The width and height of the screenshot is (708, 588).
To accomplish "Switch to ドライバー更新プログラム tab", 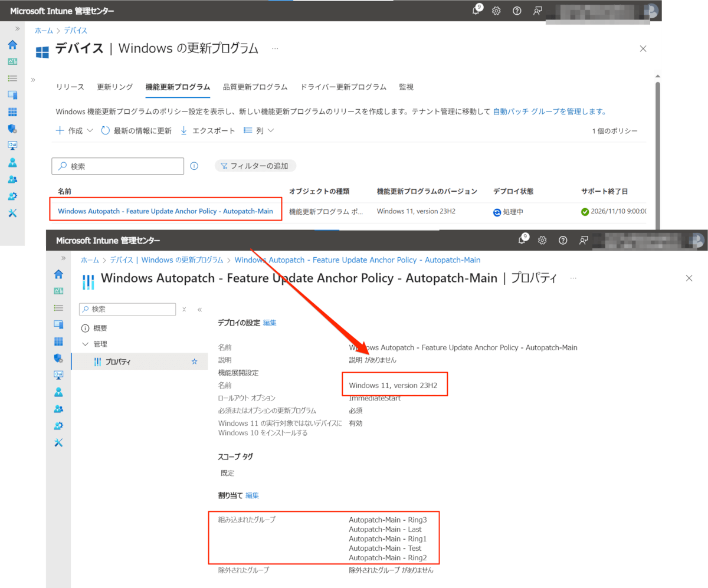I will [343, 87].
